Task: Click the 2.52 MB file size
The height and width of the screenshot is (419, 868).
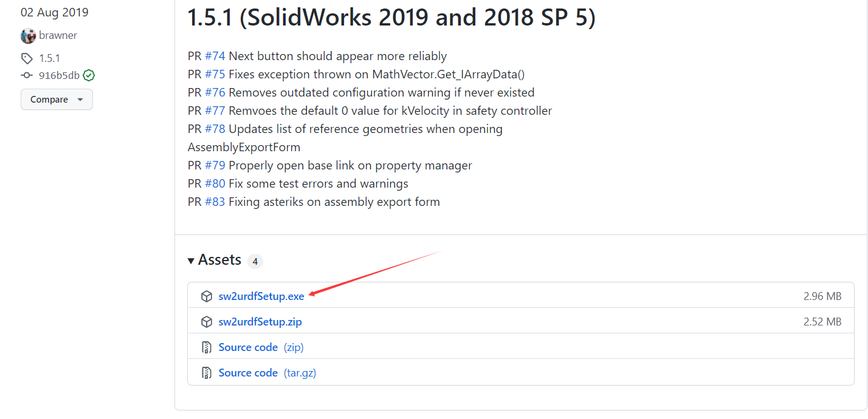Action: [822, 322]
